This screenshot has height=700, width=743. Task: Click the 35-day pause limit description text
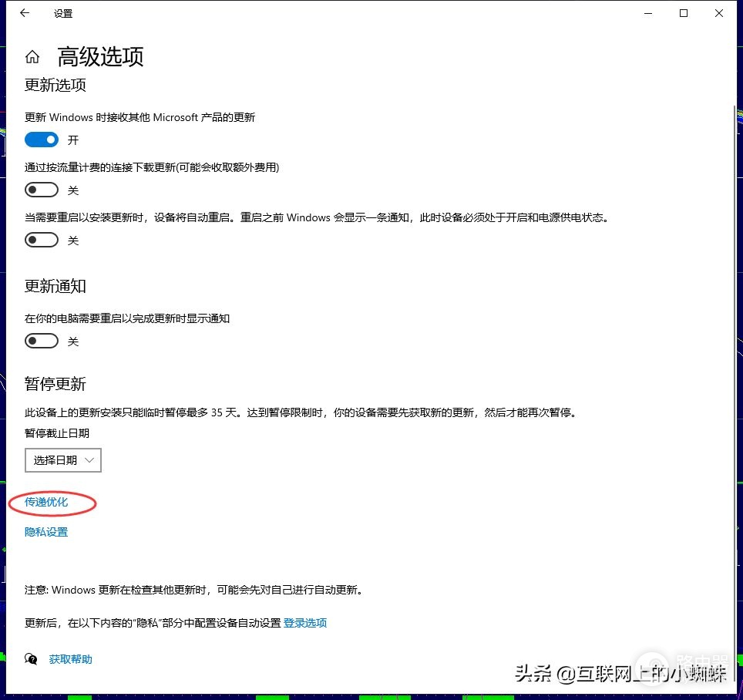click(x=302, y=412)
